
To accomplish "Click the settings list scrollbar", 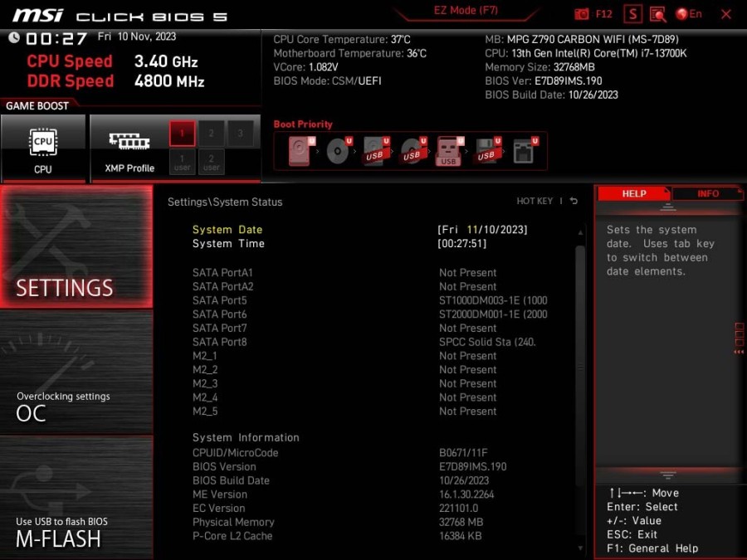I will 580,367.
